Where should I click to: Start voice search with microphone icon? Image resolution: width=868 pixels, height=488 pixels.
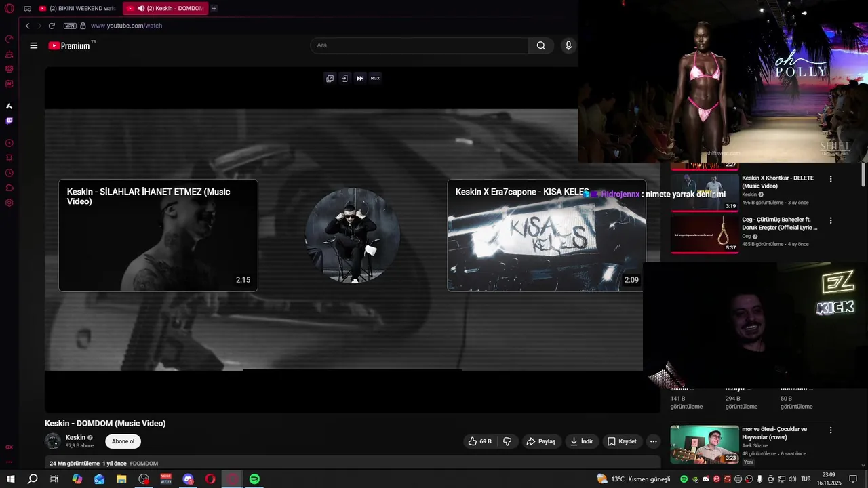tap(568, 45)
